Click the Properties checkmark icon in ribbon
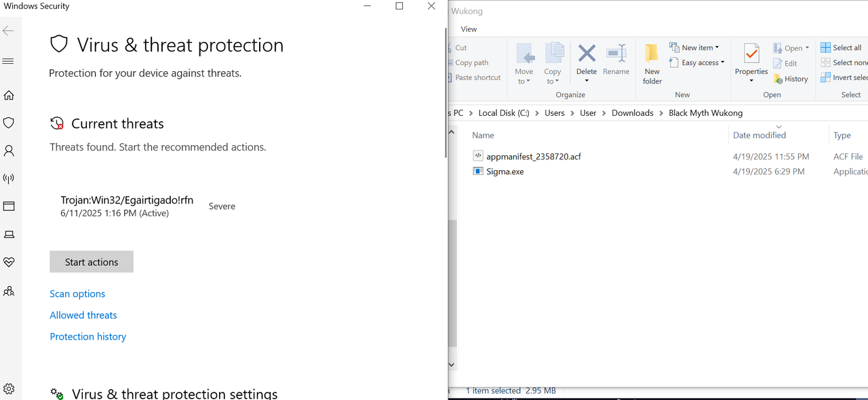This screenshot has width=868, height=400. pos(751,54)
